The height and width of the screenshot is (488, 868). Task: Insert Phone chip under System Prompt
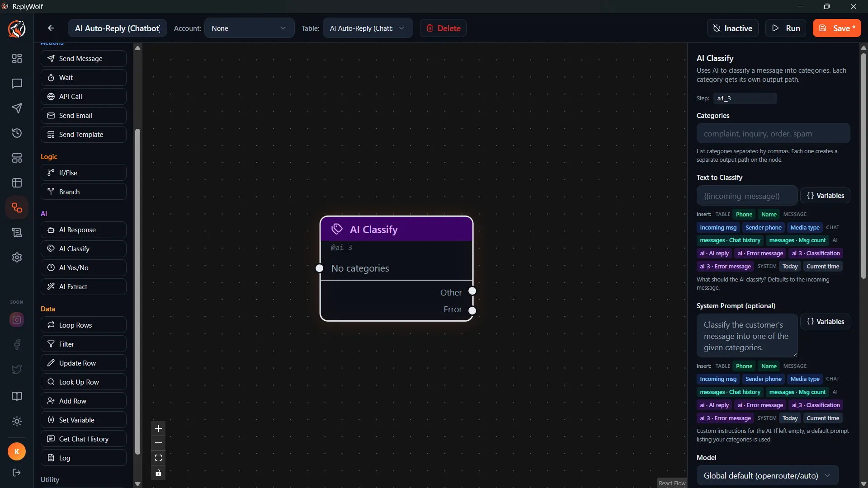(744, 366)
